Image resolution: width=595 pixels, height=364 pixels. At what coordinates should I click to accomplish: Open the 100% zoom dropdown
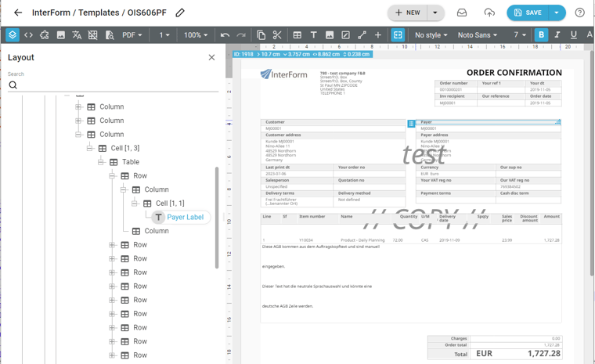point(196,35)
